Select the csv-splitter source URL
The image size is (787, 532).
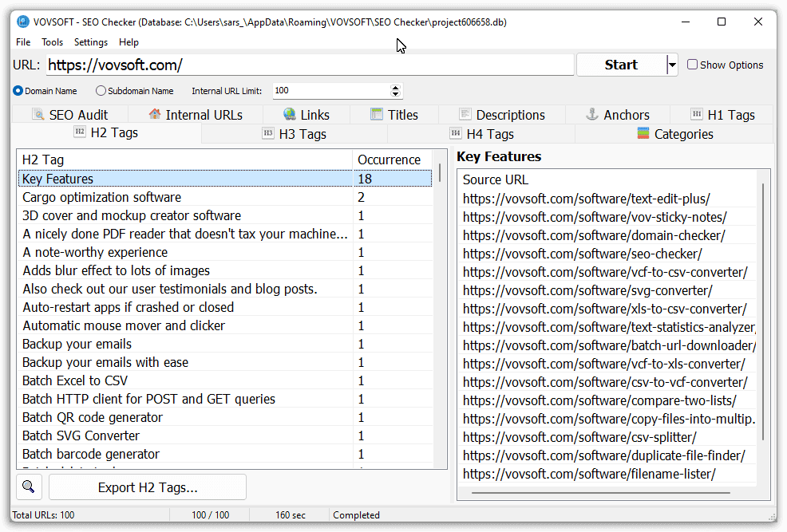pyautogui.click(x=607, y=437)
